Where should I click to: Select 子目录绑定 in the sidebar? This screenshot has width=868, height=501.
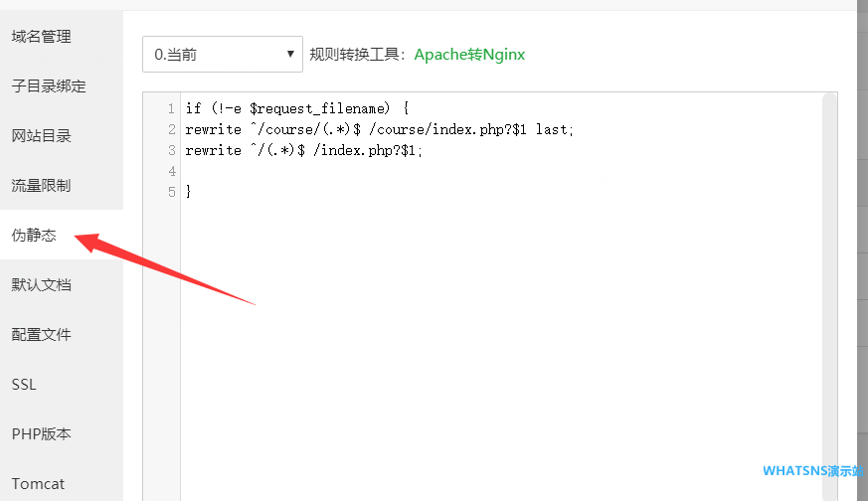coord(49,86)
